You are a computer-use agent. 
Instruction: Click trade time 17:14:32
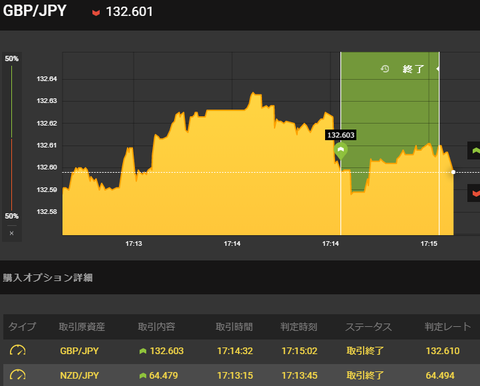(x=235, y=351)
